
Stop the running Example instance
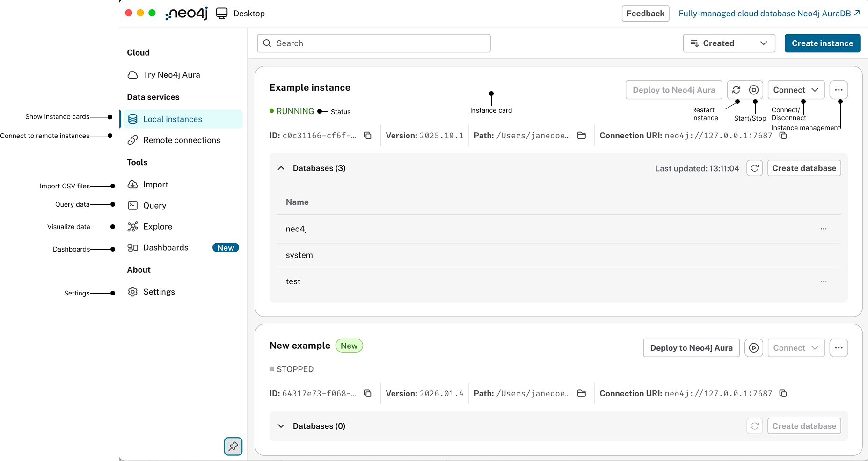point(754,90)
